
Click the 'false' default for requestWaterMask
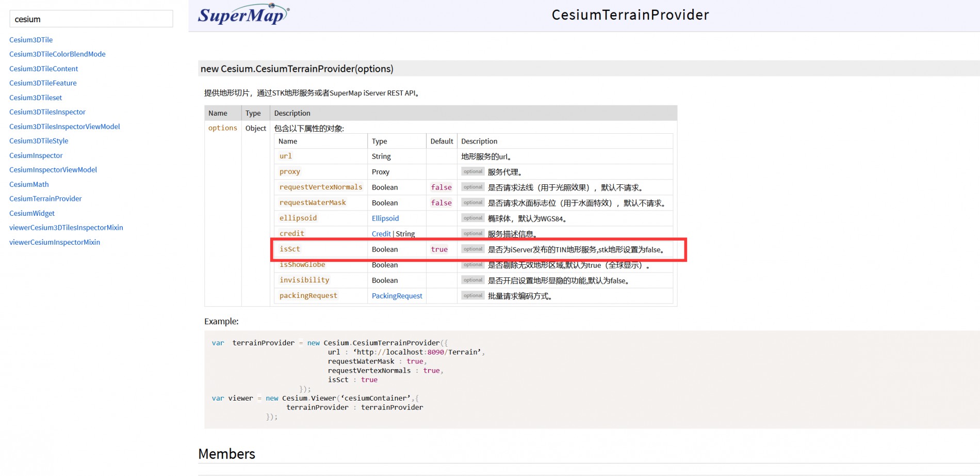point(442,203)
